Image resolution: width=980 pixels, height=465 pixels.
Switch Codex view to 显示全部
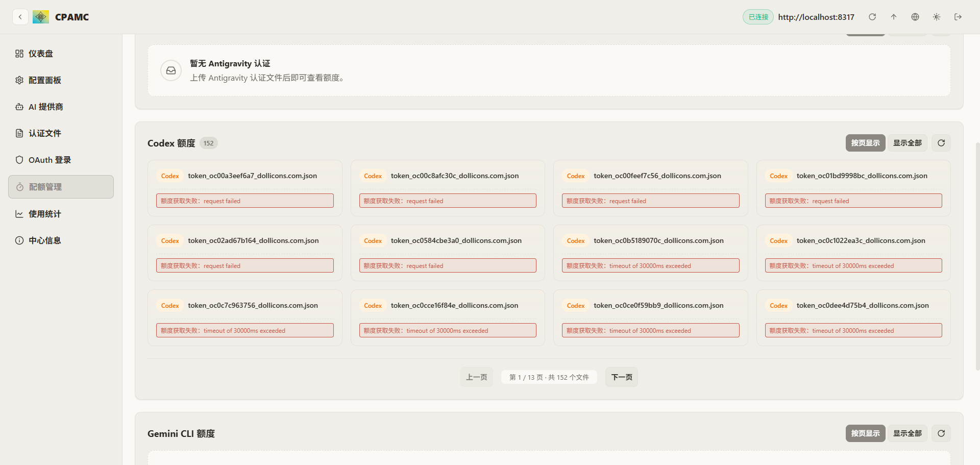pos(907,143)
